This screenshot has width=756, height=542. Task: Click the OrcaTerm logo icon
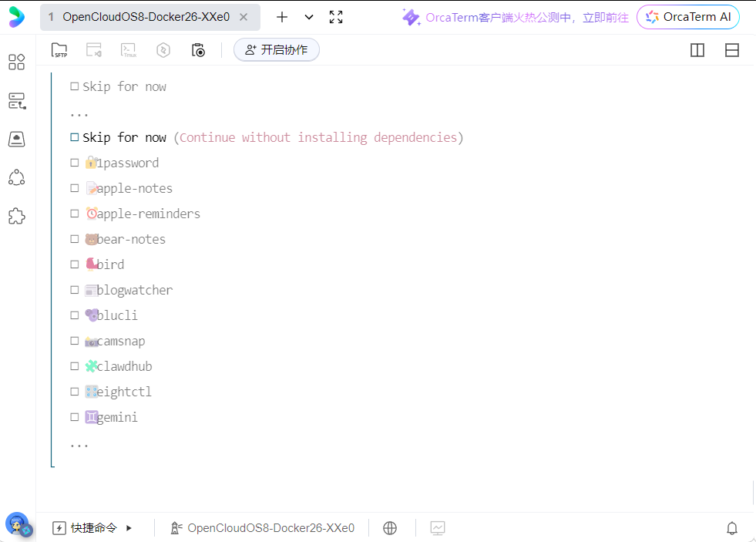[16, 17]
